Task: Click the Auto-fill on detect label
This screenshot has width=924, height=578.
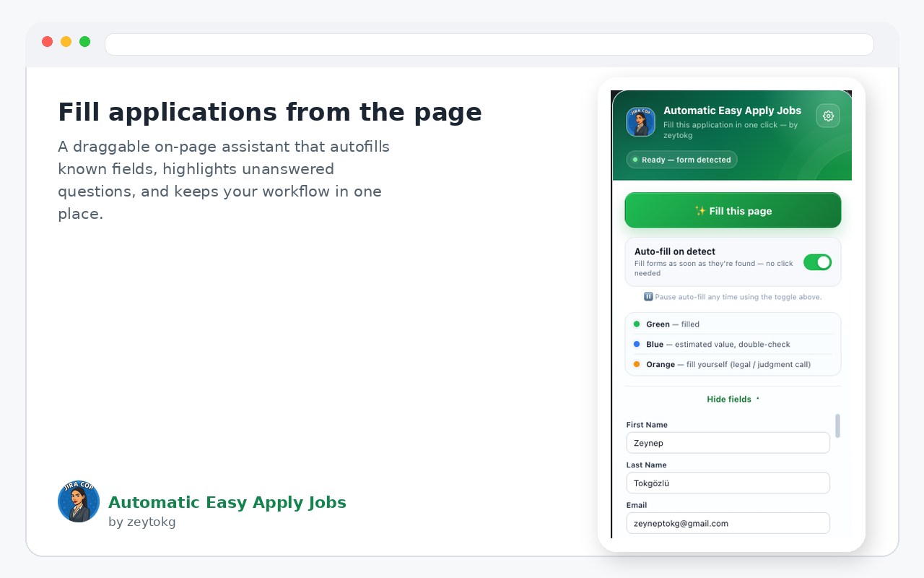Action: (x=675, y=251)
